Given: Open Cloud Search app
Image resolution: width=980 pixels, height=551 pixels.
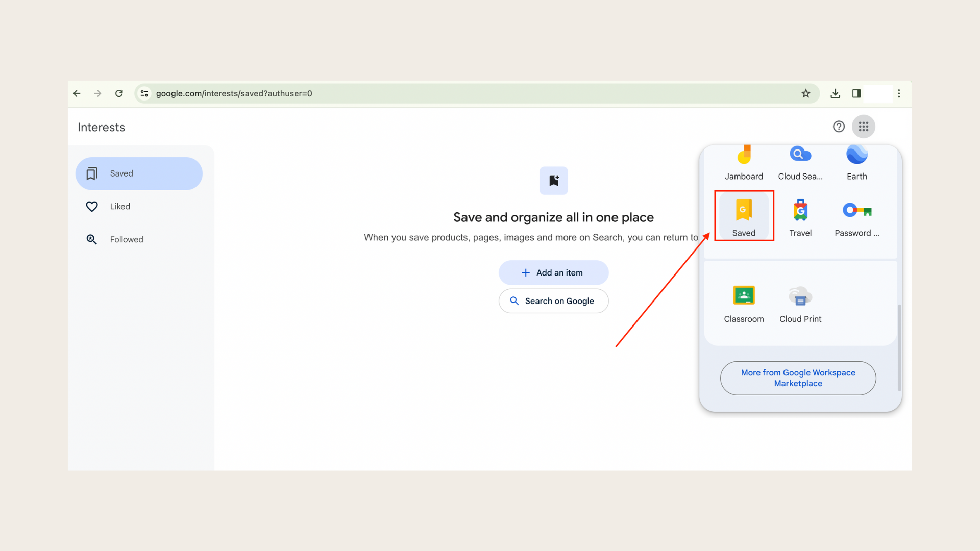Looking at the screenshot, I should pyautogui.click(x=800, y=161).
